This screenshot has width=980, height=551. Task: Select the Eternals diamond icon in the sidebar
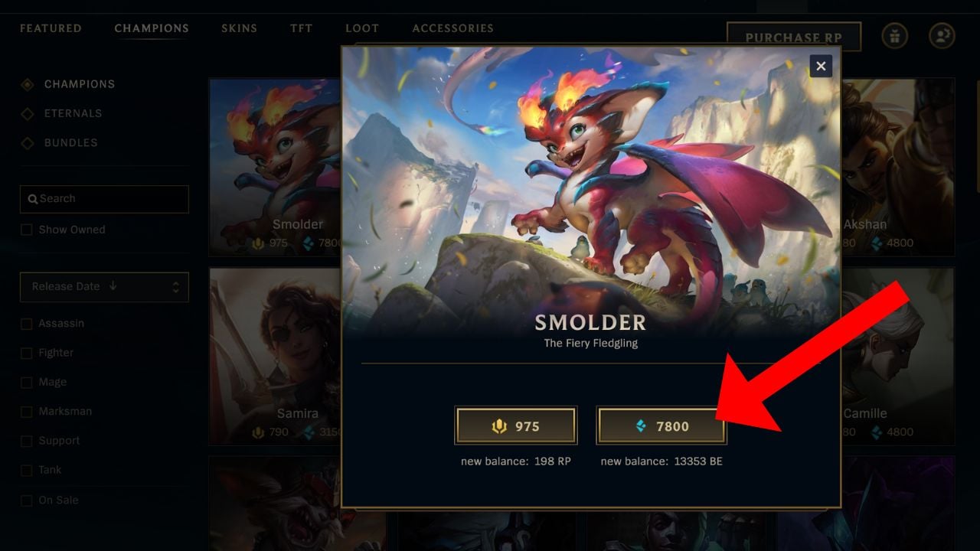(x=28, y=113)
